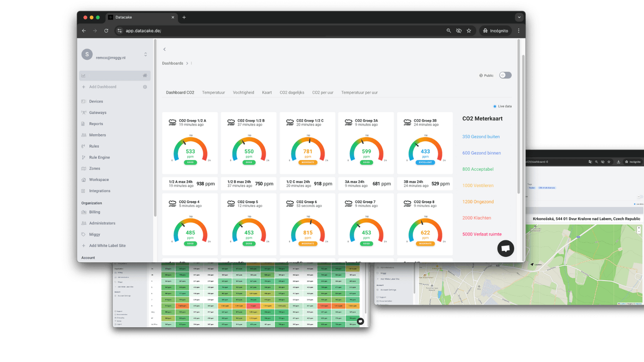This screenshot has height=362, width=644.
Task: Open dashboard settings gear beside Add Dashboard
Action: click(x=145, y=87)
